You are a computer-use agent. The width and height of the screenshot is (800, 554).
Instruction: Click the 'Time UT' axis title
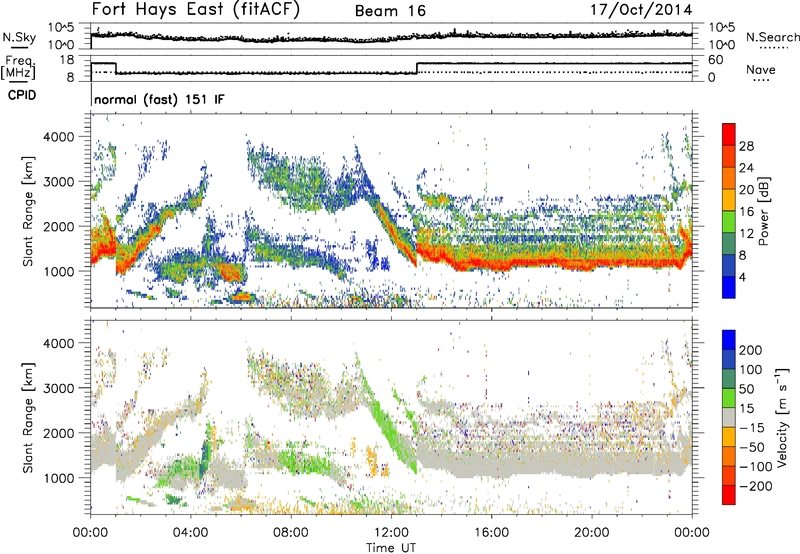click(x=391, y=547)
